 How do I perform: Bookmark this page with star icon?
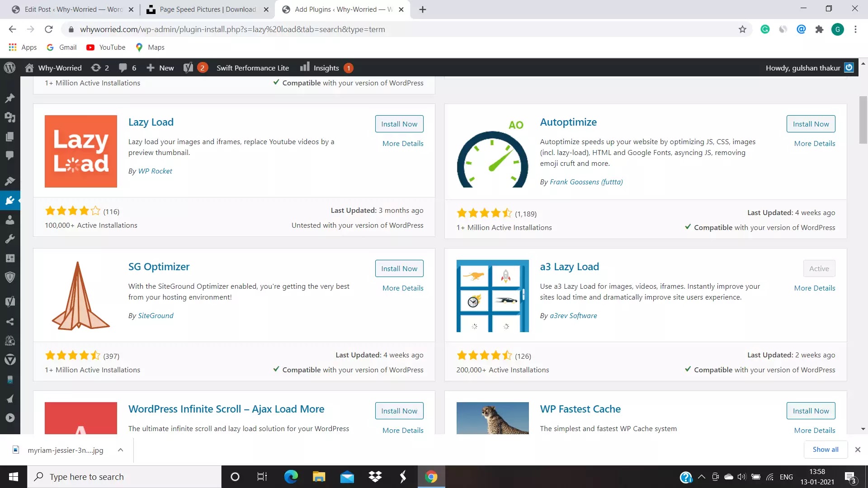[x=742, y=29]
